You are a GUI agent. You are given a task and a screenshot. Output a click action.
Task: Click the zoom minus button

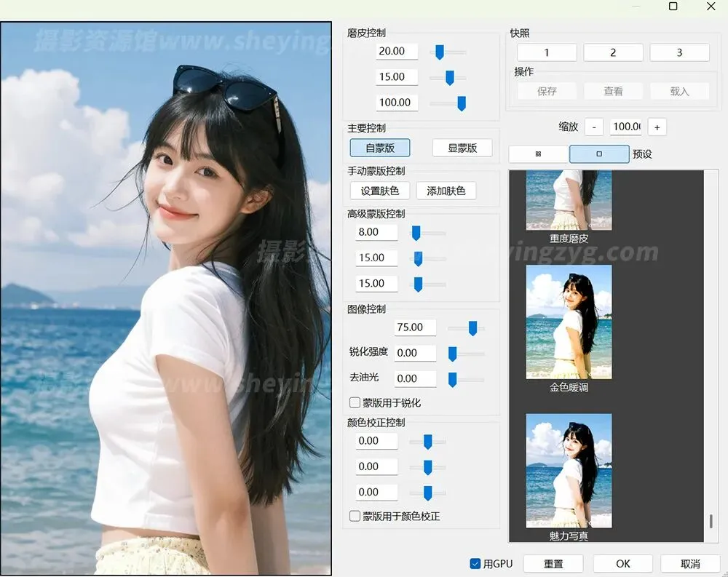[x=594, y=127]
